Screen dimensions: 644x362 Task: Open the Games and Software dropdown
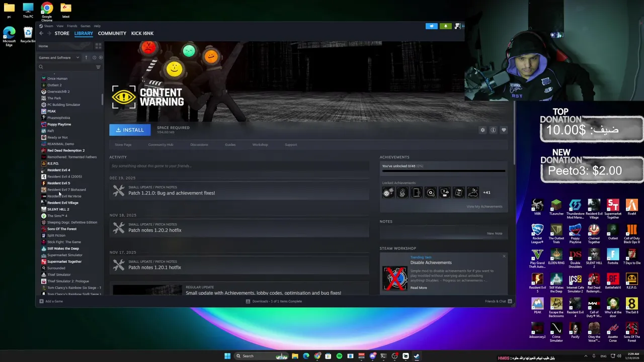tap(59, 57)
